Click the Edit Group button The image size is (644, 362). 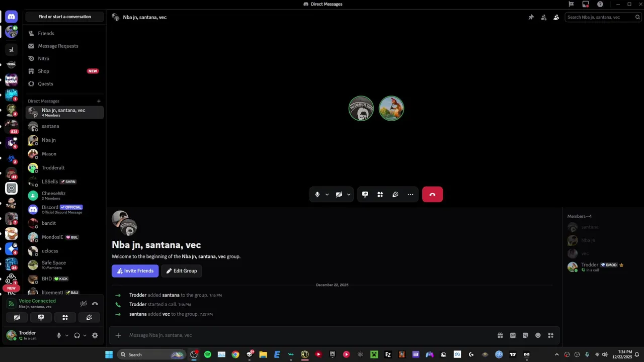[182, 271]
